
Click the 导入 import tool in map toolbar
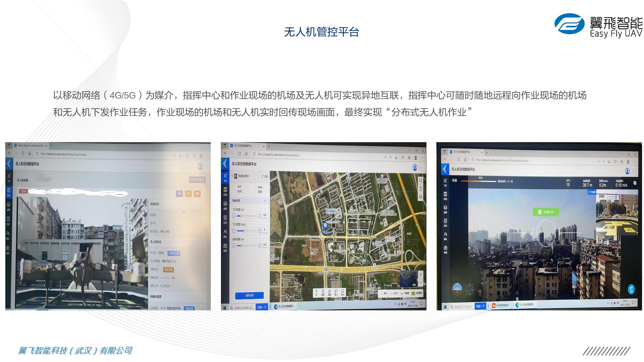336,292
